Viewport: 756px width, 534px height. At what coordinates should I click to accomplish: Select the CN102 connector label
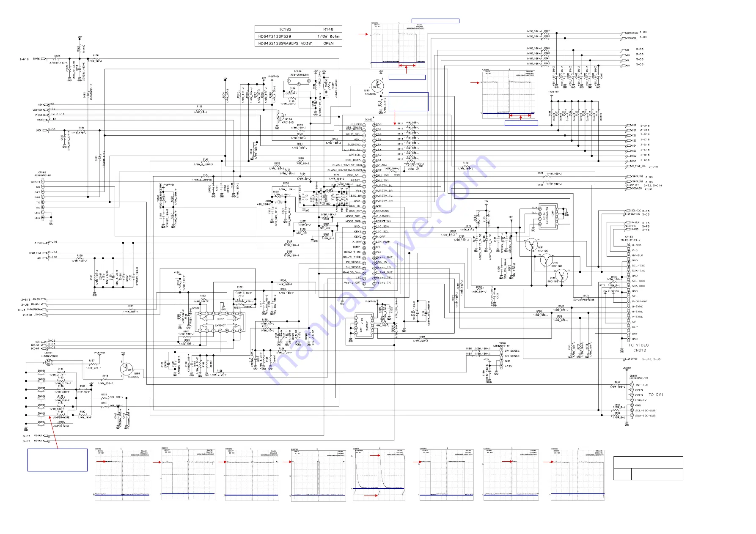click(42, 173)
